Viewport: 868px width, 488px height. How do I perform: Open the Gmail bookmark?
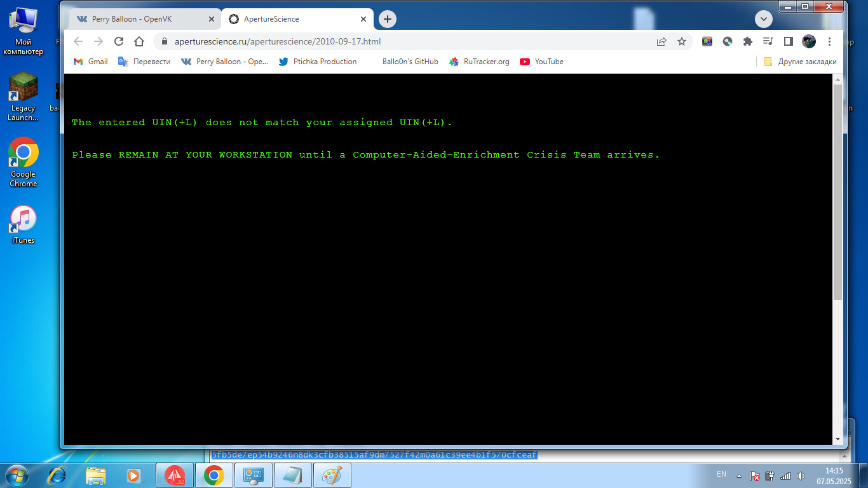(90, 62)
